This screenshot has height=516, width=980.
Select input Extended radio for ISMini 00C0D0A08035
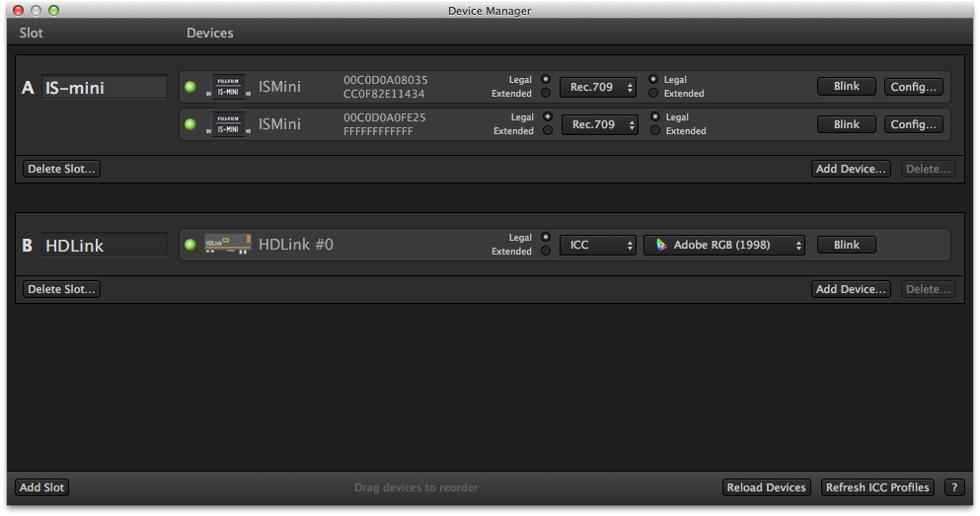coord(546,93)
